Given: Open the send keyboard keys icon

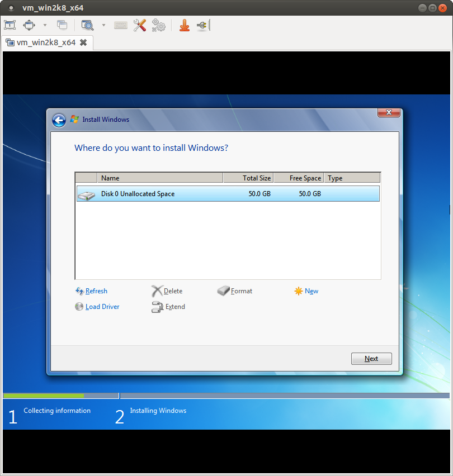Looking at the screenshot, I should tap(120, 25).
